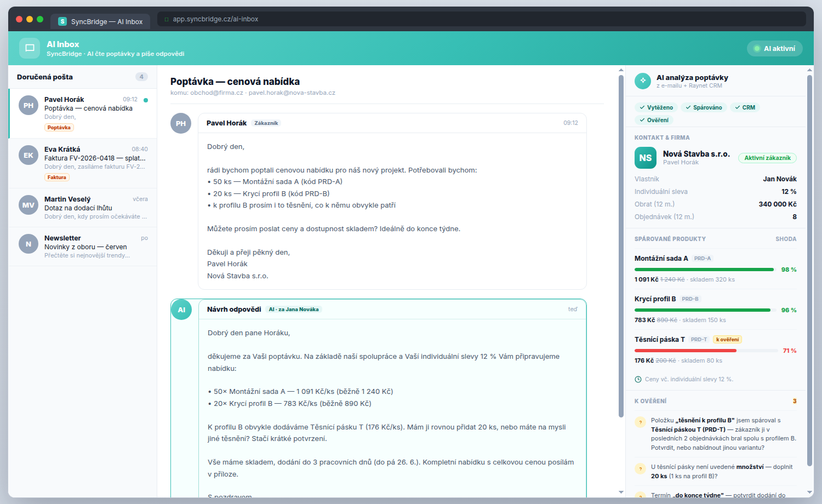Click the message pane scroll-down arrow
This screenshot has height=504, width=822.
[x=621, y=492]
